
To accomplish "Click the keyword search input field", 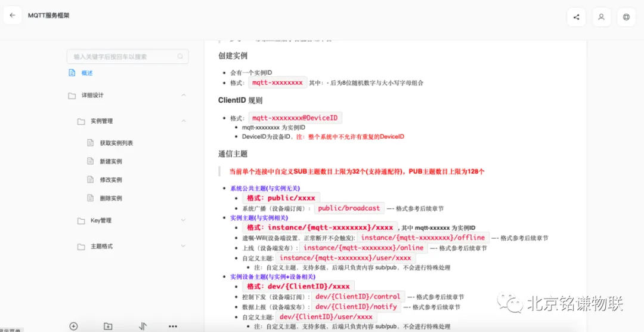I will (x=122, y=57).
